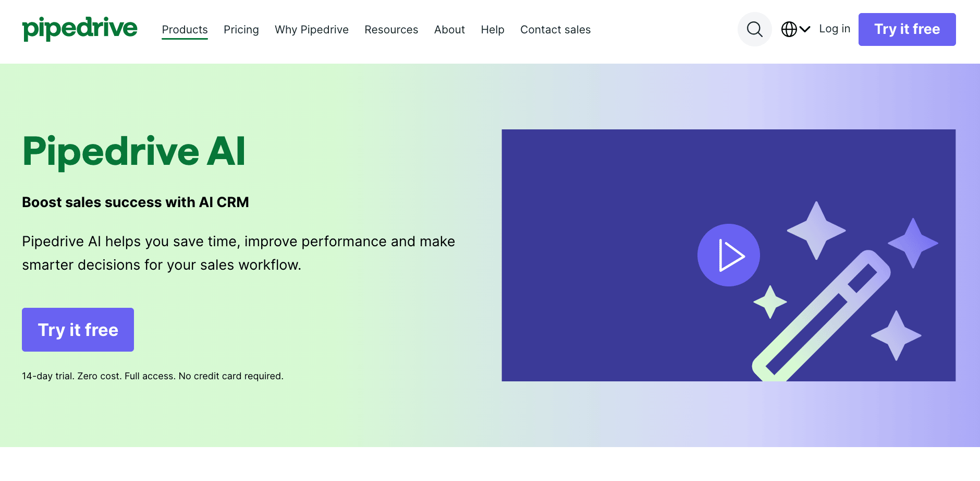The image size is (980, 481).
Task: Open the About menu
Action: pyautogui.click(x=449, y=30)
